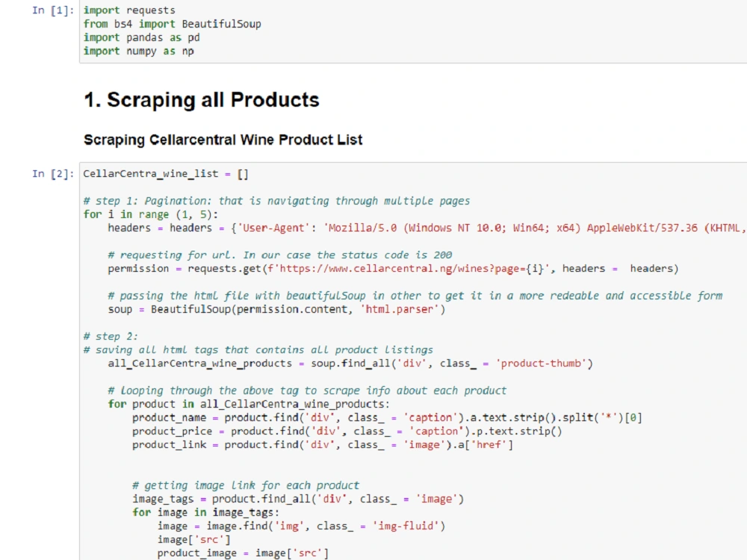Click the '# getting image link' comment
747x560 pixels.
(246, 485)
